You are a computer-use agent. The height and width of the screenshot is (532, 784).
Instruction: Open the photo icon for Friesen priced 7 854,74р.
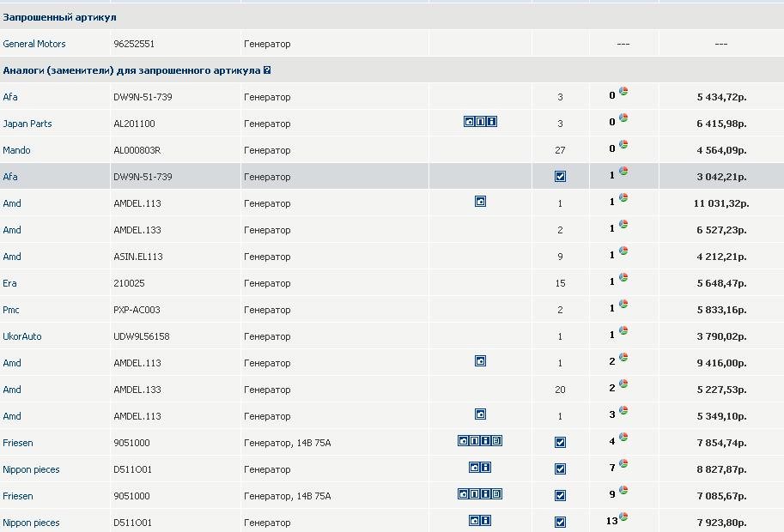[463, 440]
